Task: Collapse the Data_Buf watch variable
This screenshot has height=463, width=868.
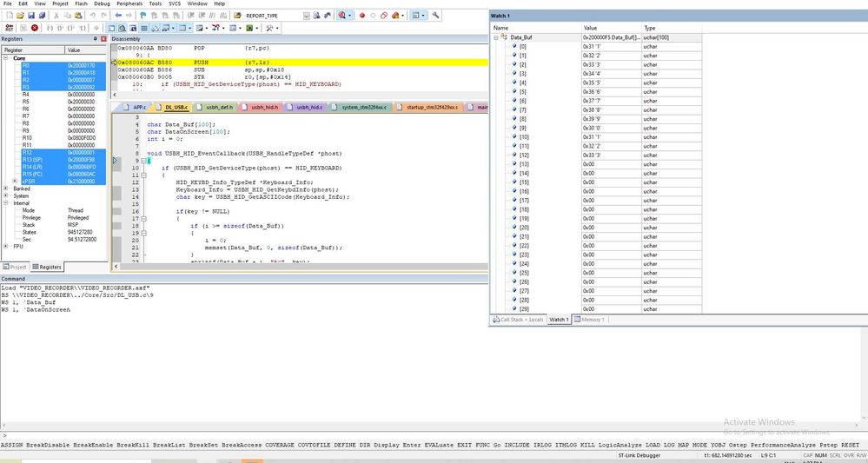Action: coord(497,39)
